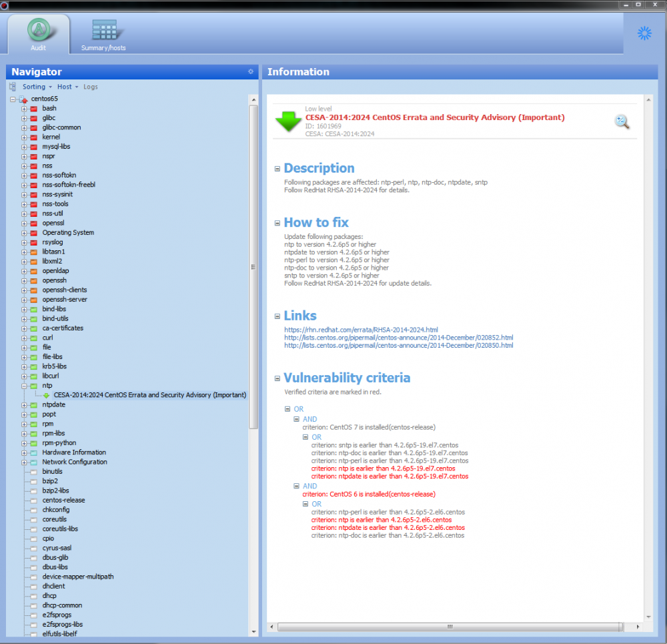Click the green bind-libs icon
The width and height of the screenshot is (667, 644).
pos(33,310)
